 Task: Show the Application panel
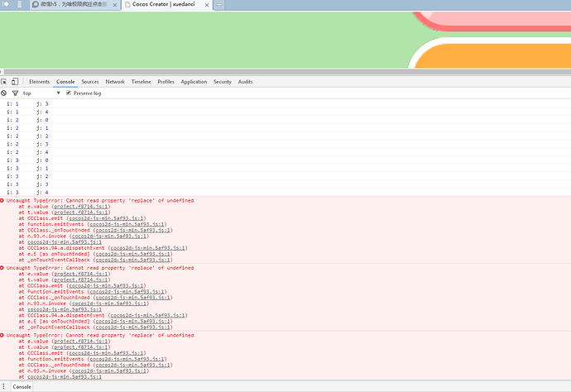[x=194, y=82]
